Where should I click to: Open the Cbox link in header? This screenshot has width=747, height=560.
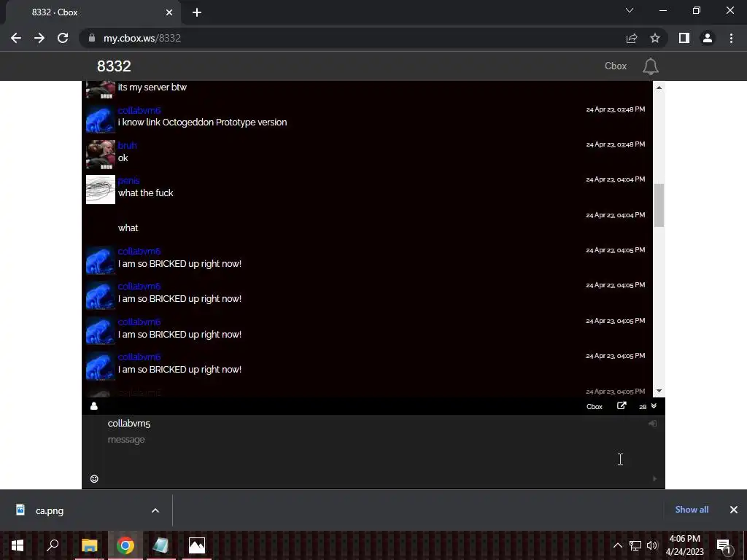[x=616, y=66]
